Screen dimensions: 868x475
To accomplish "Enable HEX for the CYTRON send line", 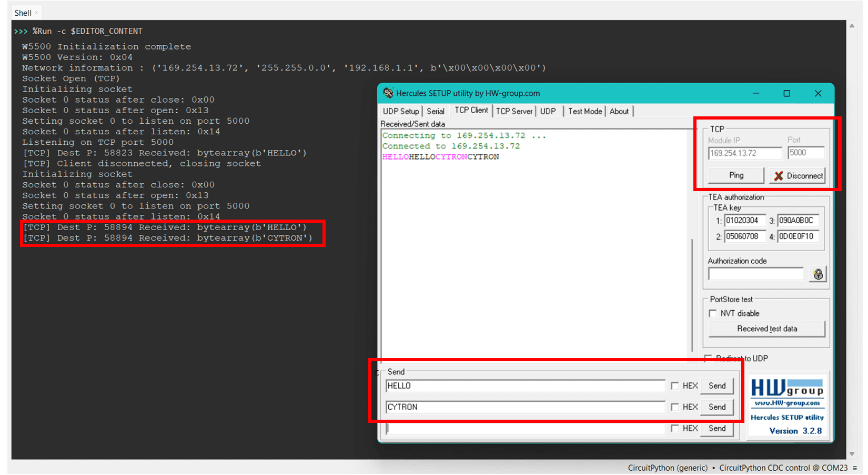I will pyautogui.click(x=675, y=407).
